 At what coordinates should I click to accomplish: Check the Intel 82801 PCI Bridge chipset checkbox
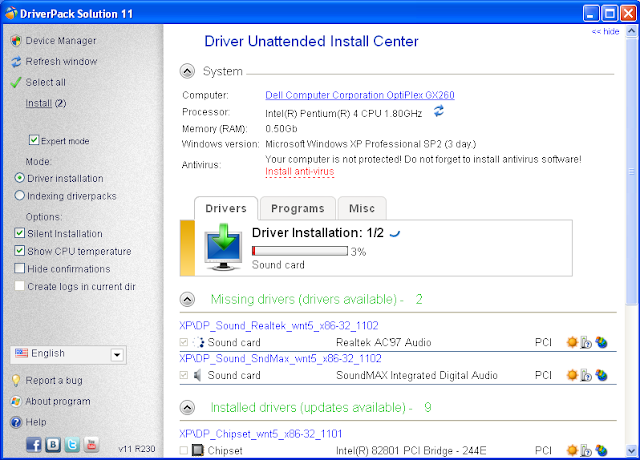pos(184,450)
